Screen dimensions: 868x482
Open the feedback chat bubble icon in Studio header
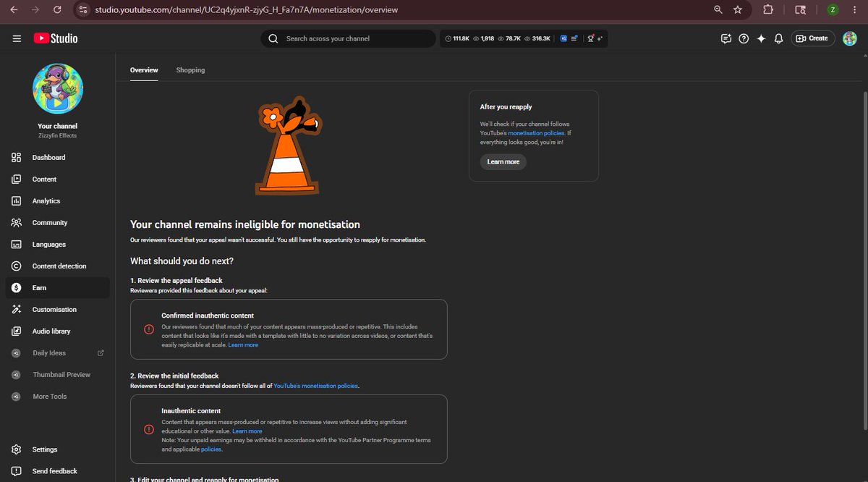tap(726, 38)
